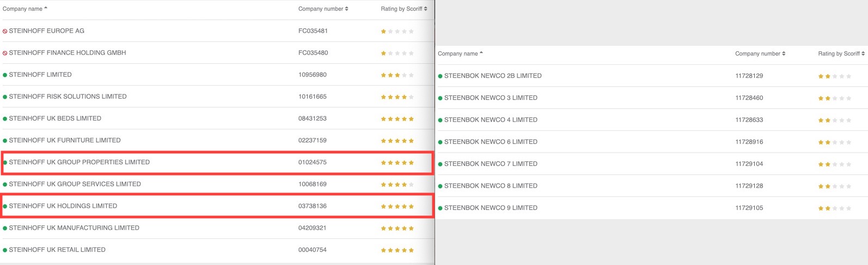868x265 pixels.
Task: Sort right table by Company number
Action: coord(760,53)
